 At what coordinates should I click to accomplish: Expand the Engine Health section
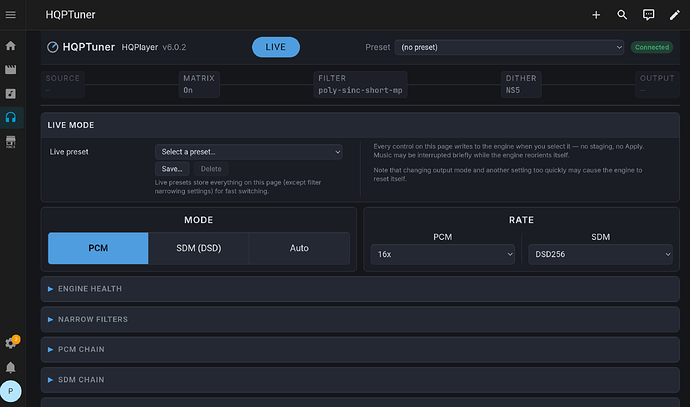click(360, 289)
